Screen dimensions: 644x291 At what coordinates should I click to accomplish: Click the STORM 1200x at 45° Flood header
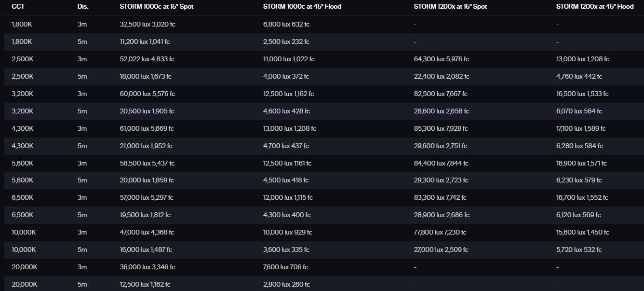pos(595,7)
